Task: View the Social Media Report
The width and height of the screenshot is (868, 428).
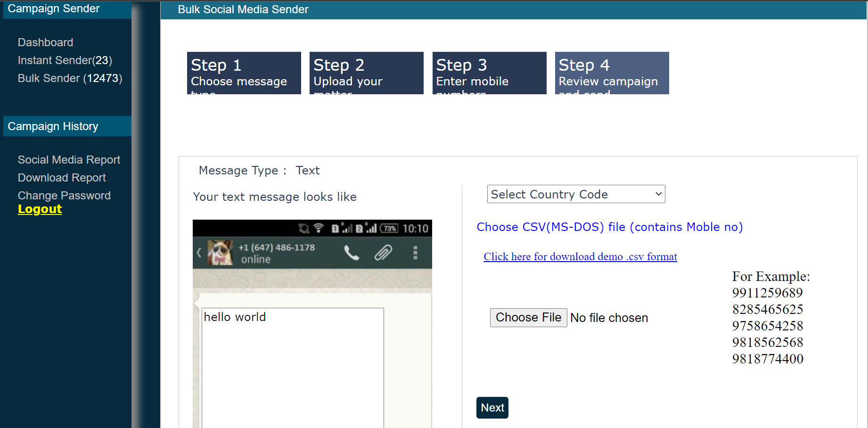Action: (69, 160)
